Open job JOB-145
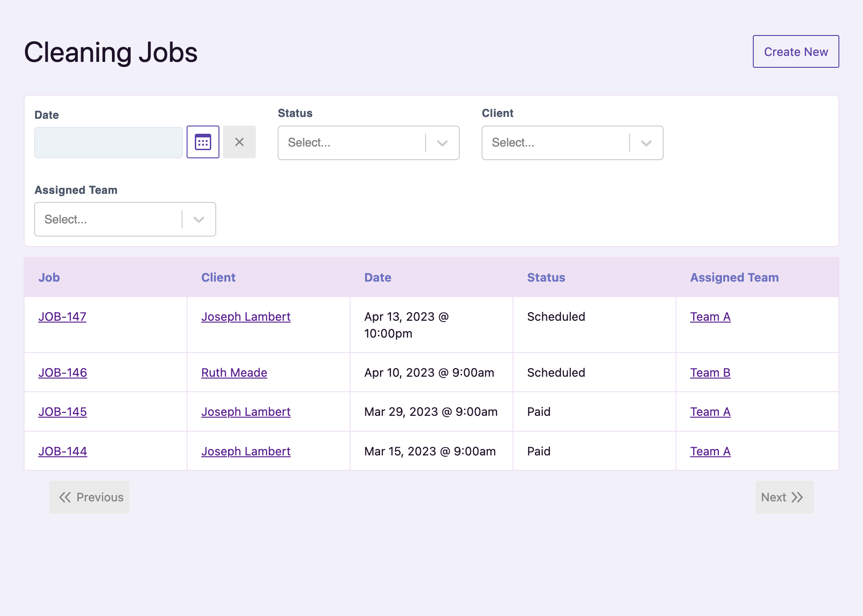This screenshot has width=863, height=616. click(x=62, y=412)
